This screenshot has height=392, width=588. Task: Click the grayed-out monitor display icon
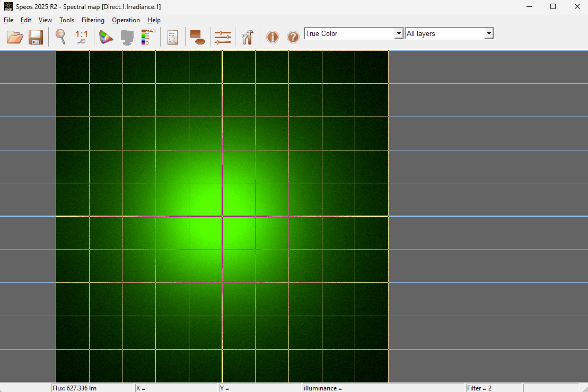coord(127,37)
